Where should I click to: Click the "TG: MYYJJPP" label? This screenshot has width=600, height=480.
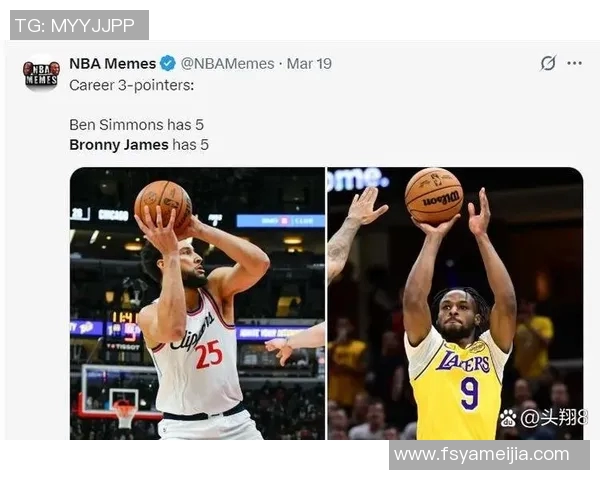[79, 25]
